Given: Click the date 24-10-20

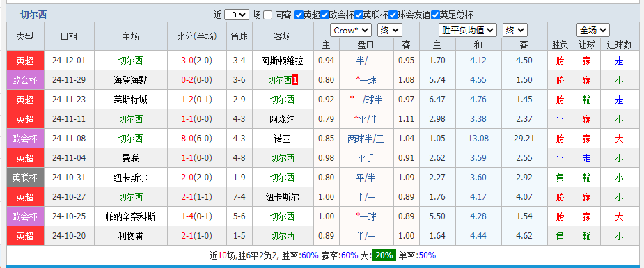Looking at the screenshot, I should (x=69, y=236).
